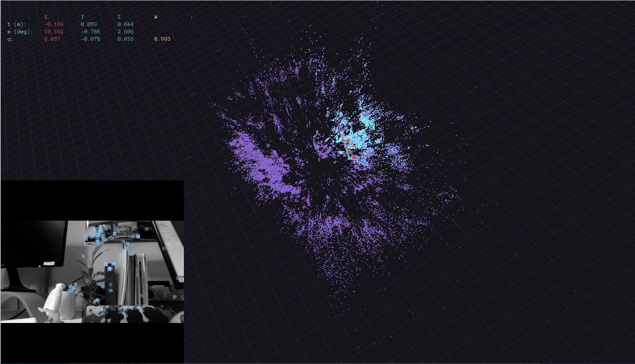Select the "t (m):" translation row label
Image resolution: width=635 pixels, height=364 pixels.
click(x=17, y=25)
